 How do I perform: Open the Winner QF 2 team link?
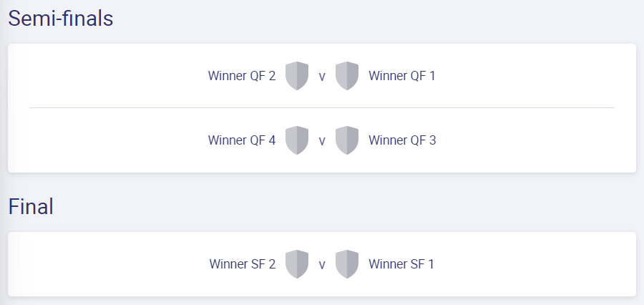click(x=242, y=76)
